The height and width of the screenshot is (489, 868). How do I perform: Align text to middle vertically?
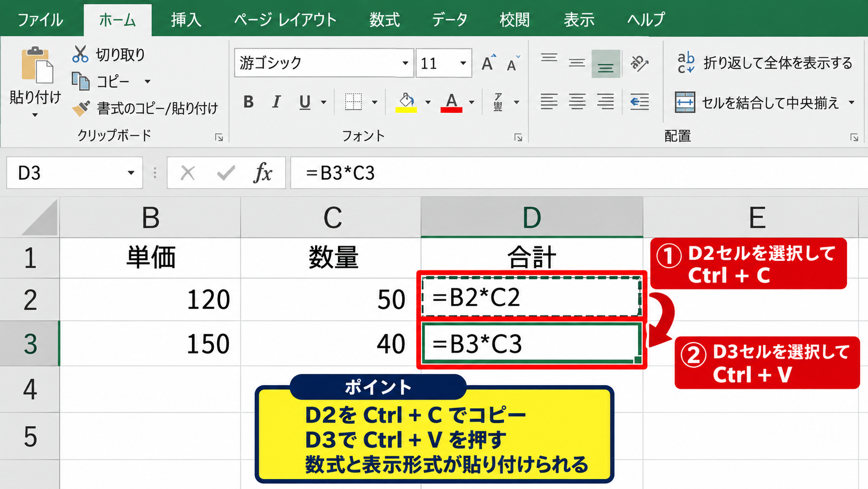coord(577,63)
